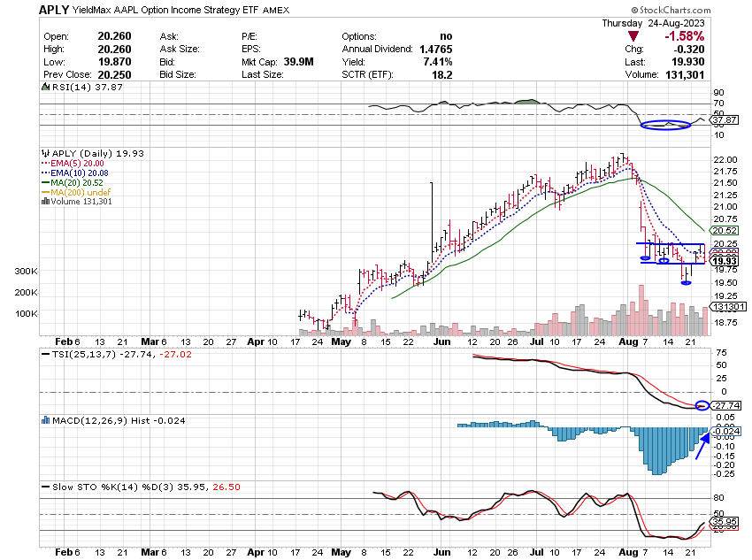Click the EMA(10) 20.08 legend text
The image size is (752, 560).
point(80,173)
